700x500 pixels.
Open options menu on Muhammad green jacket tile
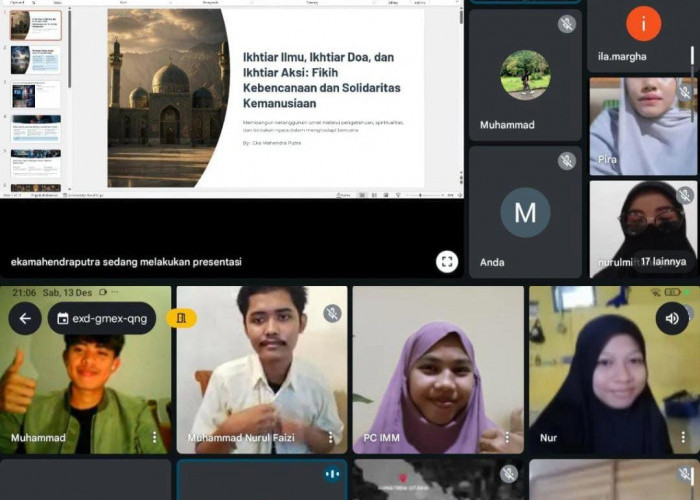(x=154, y=438)
